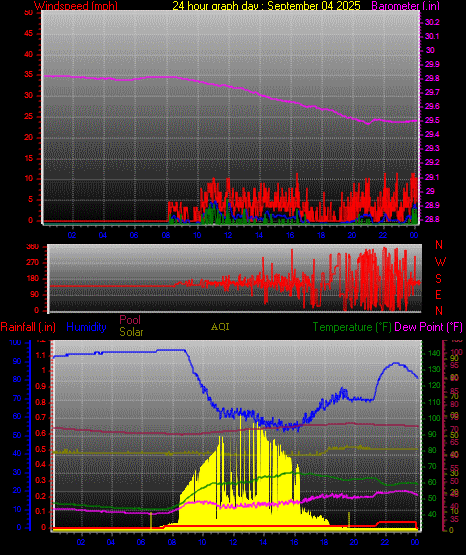Click the E compass direction label
466x555 pixels.
point(438,294)
